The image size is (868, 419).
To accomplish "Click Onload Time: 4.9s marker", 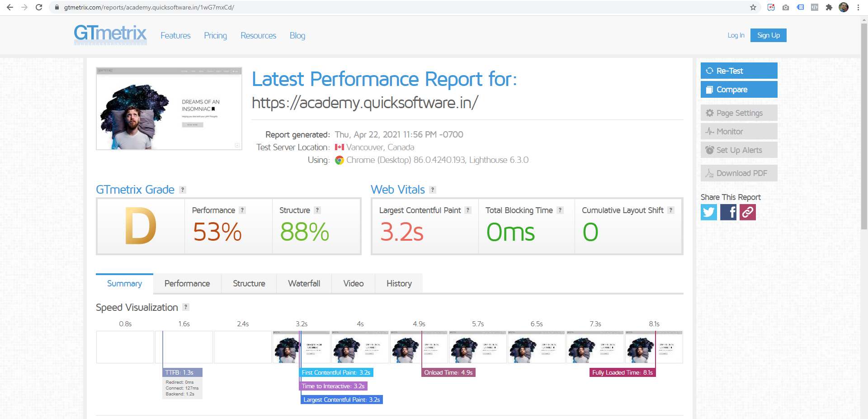I will coord(448,372).
